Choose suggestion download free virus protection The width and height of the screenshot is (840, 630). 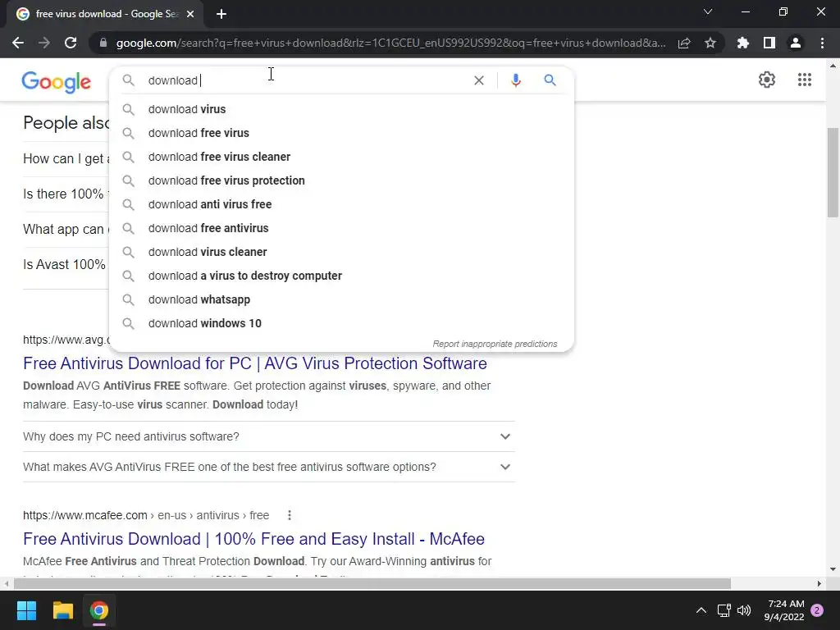click(x=341, y=180)
